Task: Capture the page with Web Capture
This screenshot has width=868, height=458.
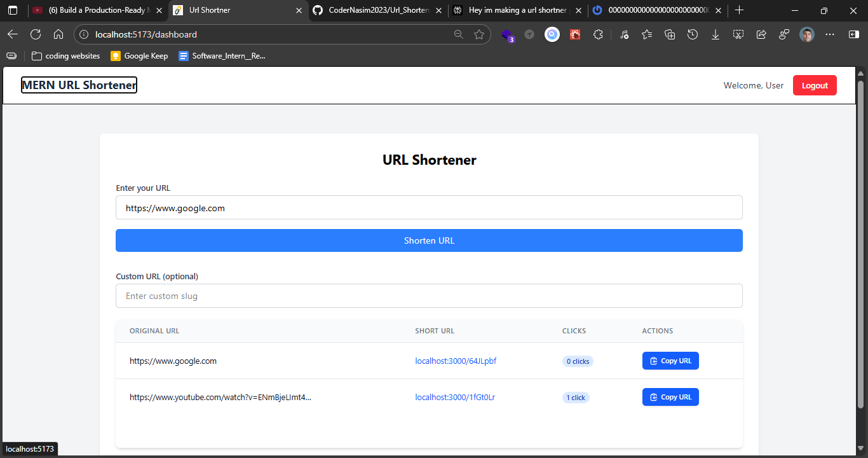Action: [738, 34]
